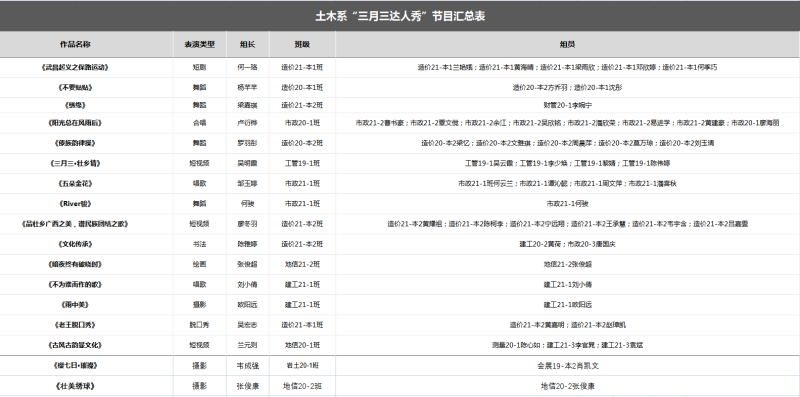This screenshot has width=800, height=397.
Task: Click the 合唱 performance type cell
Action: click(x=199, y=122)
